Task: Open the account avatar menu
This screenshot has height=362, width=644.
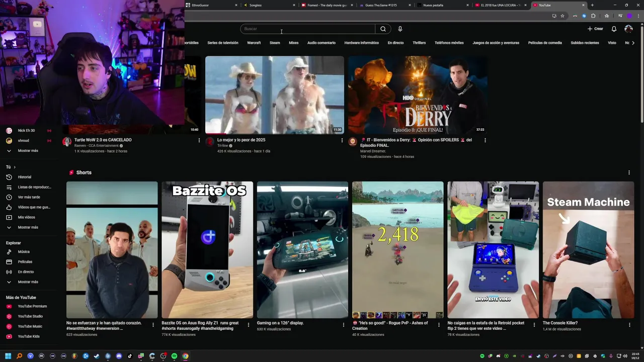Action: [x=628, y=29]
